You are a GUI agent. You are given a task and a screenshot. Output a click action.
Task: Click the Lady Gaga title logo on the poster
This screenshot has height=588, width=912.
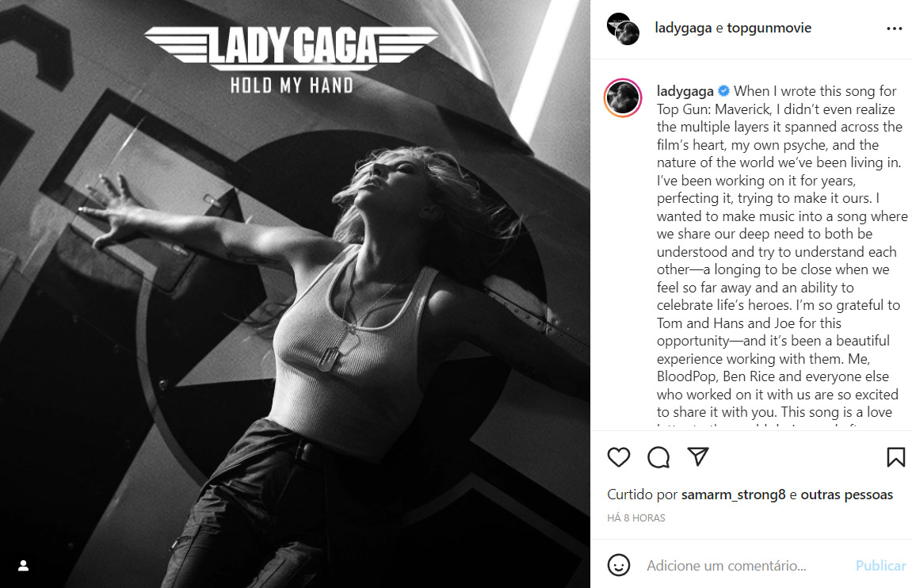tap(292, 48)
